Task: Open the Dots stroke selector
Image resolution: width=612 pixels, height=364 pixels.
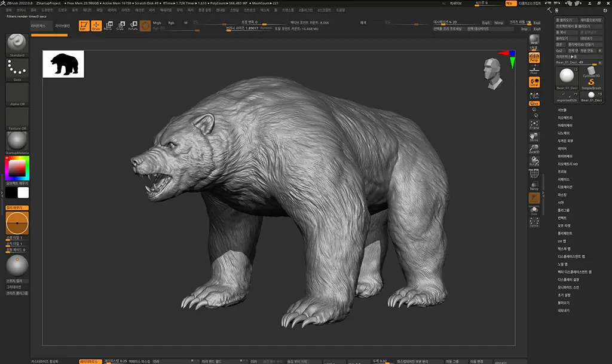Action: pos(17,70)
